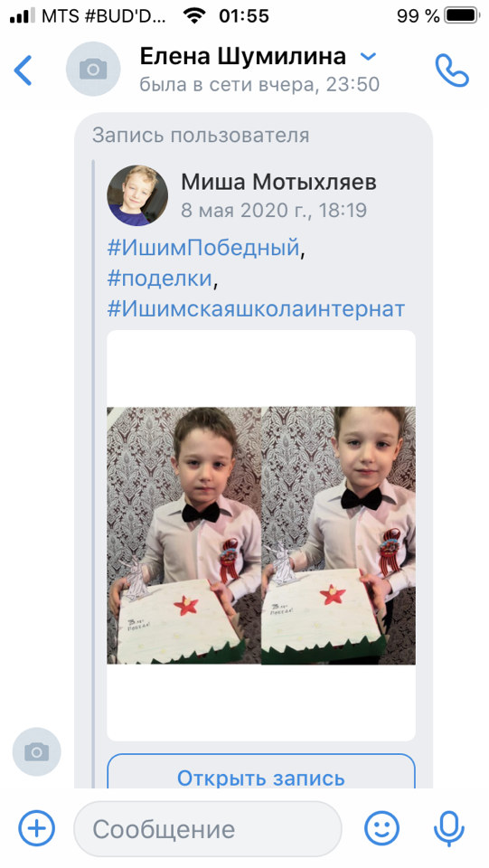Tap the Елена Шумилина chat title
Image resolution: width=489 pixels, height=868 pixels.
243,56
